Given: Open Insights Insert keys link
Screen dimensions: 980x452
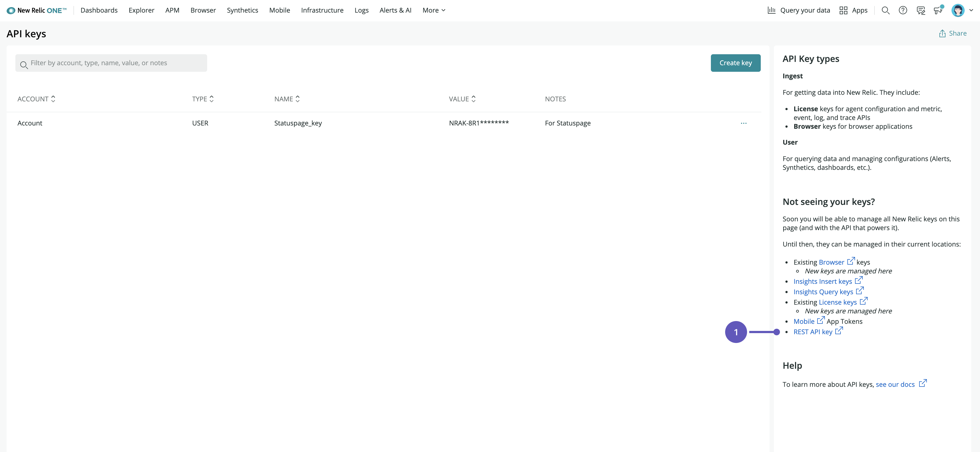Looking at the screenshot, I should (822, 281).
